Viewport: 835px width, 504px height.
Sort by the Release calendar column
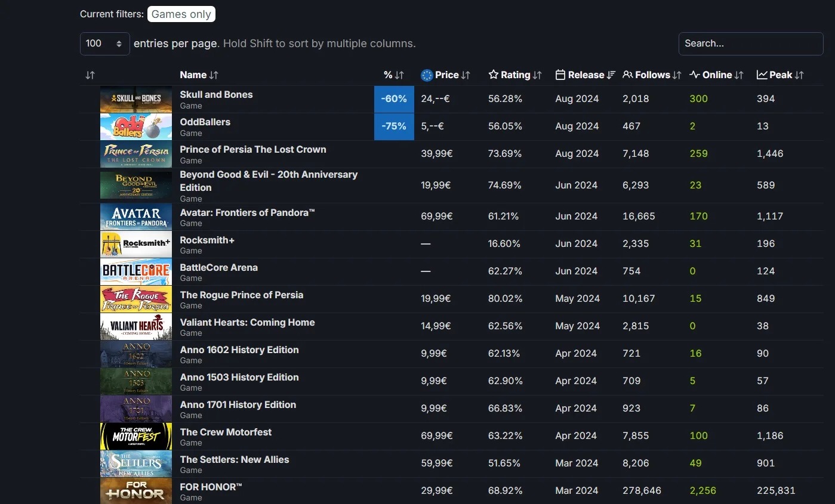tap(585, 75)
